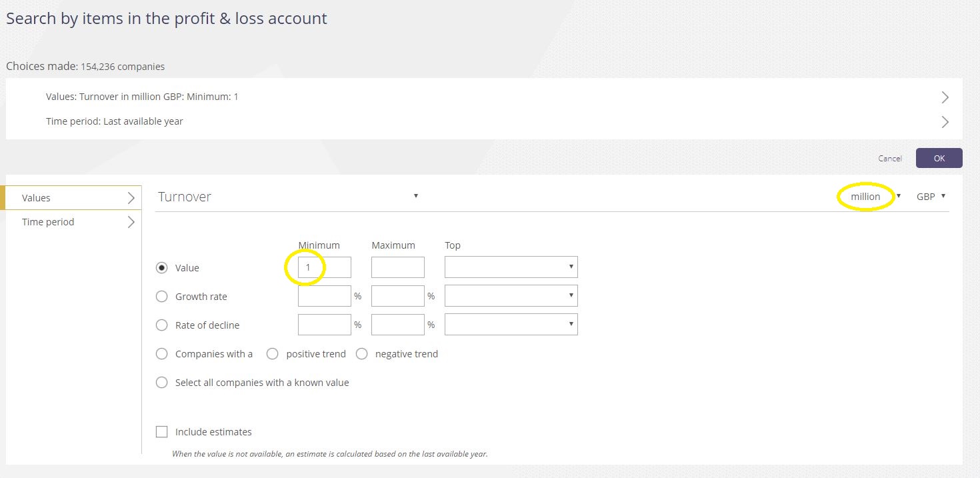The image size is (980, 478).
Task: Click chevron arrow beside Time period summary
Action: tap(945, 122)
